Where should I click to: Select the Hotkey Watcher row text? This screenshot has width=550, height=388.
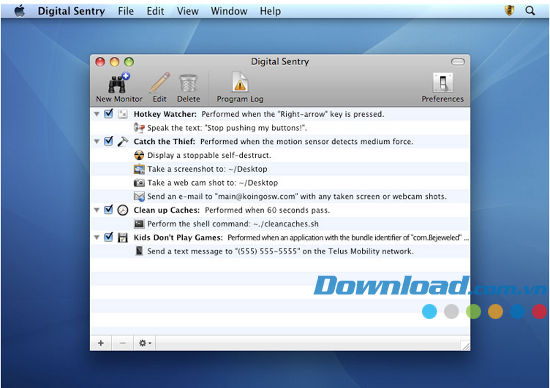(x=259, y=114)
